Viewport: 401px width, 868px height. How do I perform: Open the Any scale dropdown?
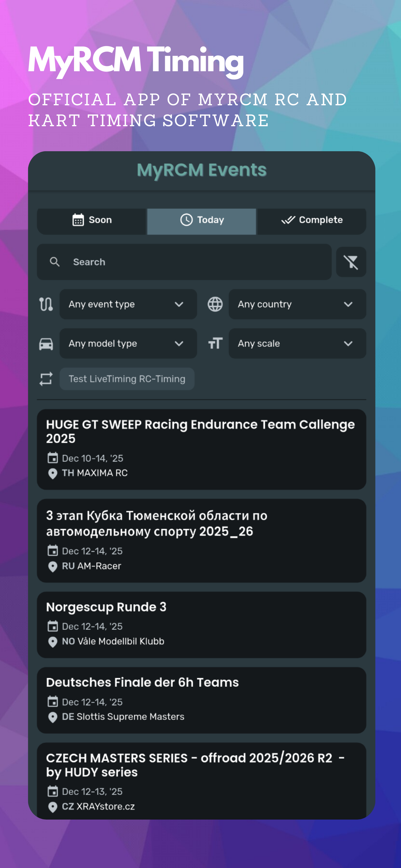click(x=297, y=343)
